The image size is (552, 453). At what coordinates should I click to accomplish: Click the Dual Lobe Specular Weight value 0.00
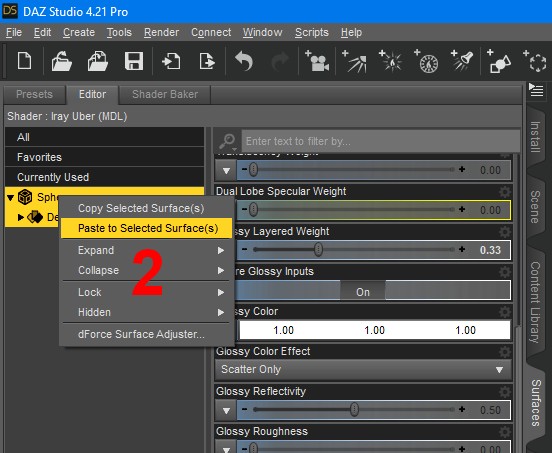[490, 210]
